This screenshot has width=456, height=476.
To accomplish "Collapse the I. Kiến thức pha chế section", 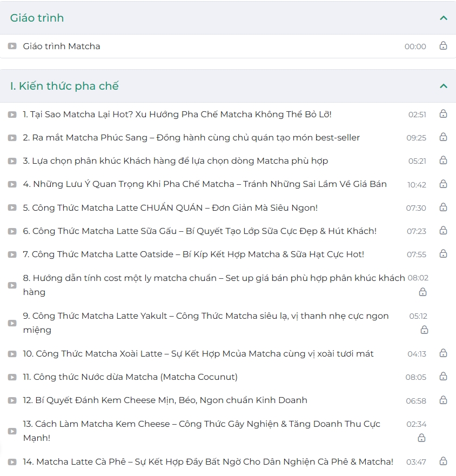I will [x=442, y=85].
